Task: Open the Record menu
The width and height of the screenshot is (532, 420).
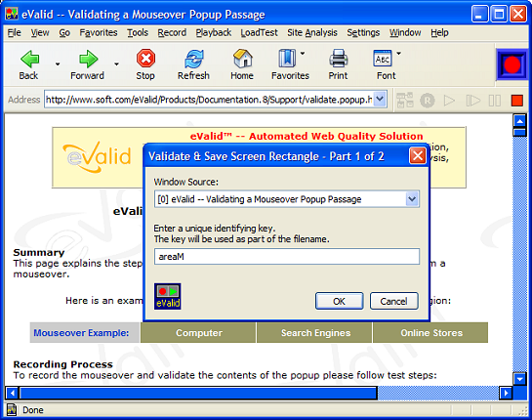Action: click(172, 32)
